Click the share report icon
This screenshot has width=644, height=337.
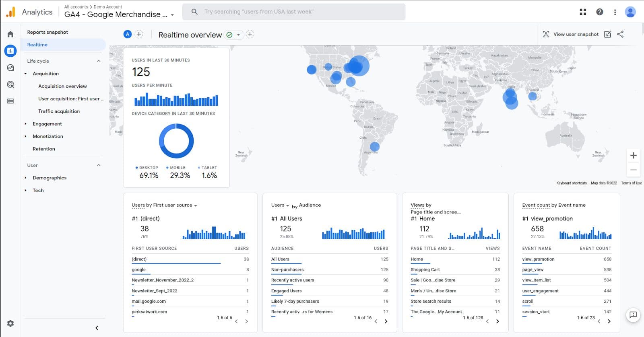[620, 34]
